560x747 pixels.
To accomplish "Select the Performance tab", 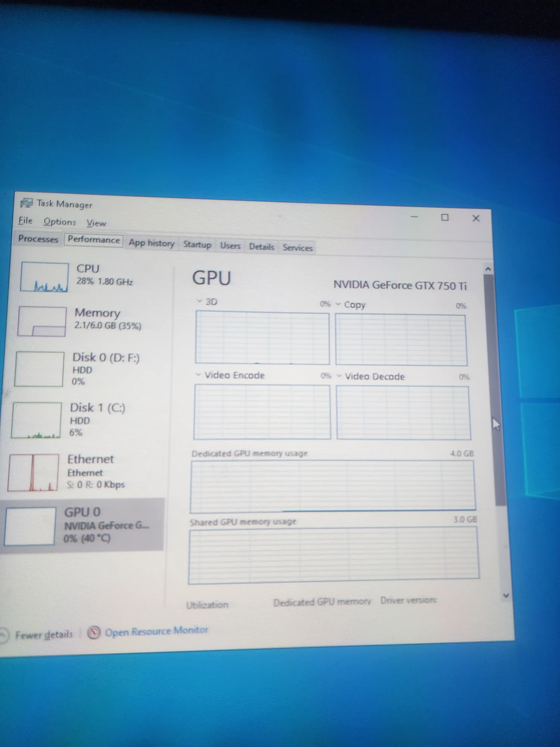I will pyautogui.click(x=94, y=240).
